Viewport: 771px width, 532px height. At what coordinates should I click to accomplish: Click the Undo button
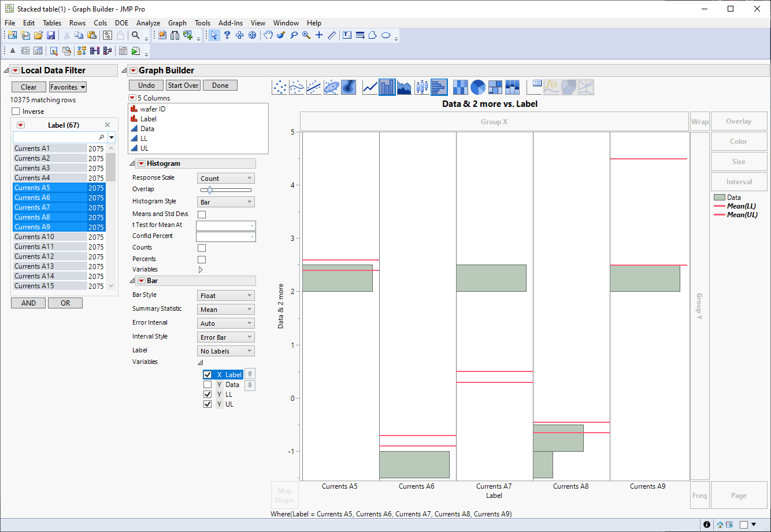(x=146, y=85)
